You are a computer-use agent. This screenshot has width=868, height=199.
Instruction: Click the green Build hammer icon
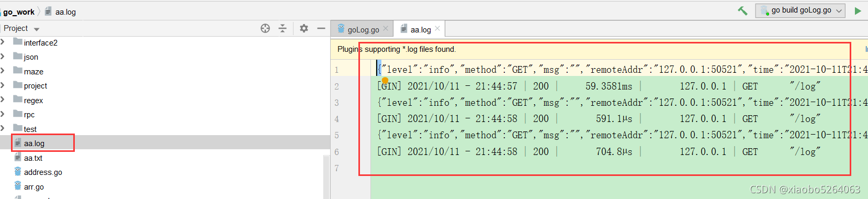(742, 10)
